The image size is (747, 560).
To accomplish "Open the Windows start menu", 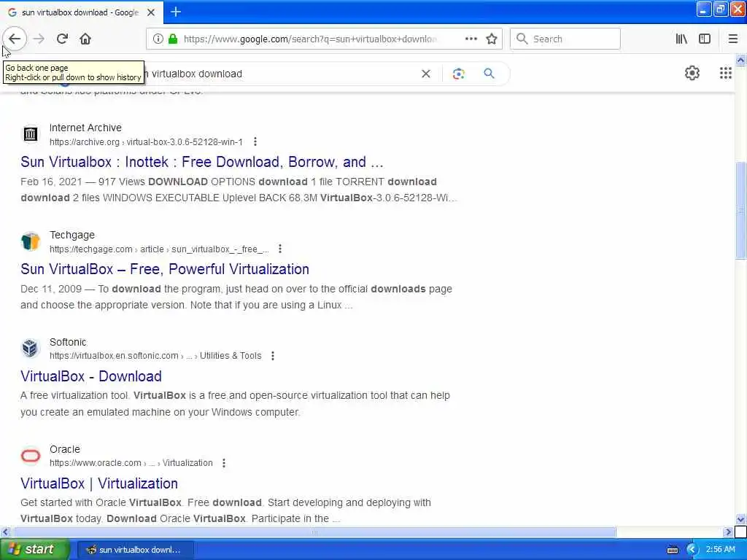I will pos(34,549).
